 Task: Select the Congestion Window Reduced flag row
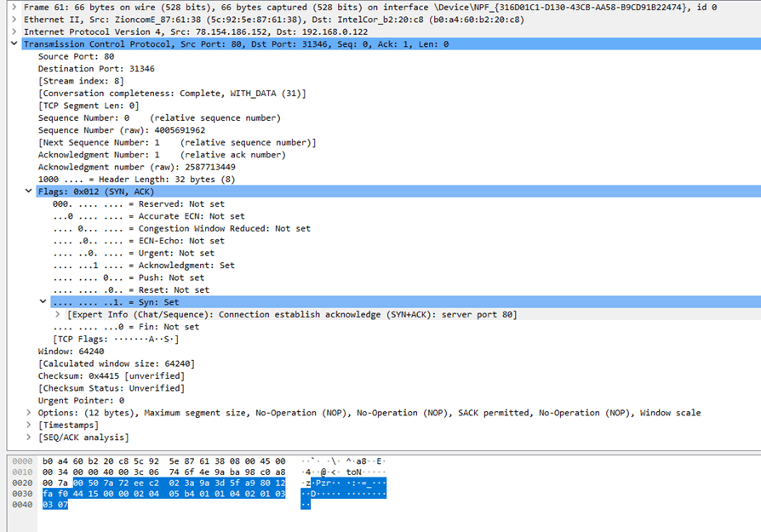[181, 228]
